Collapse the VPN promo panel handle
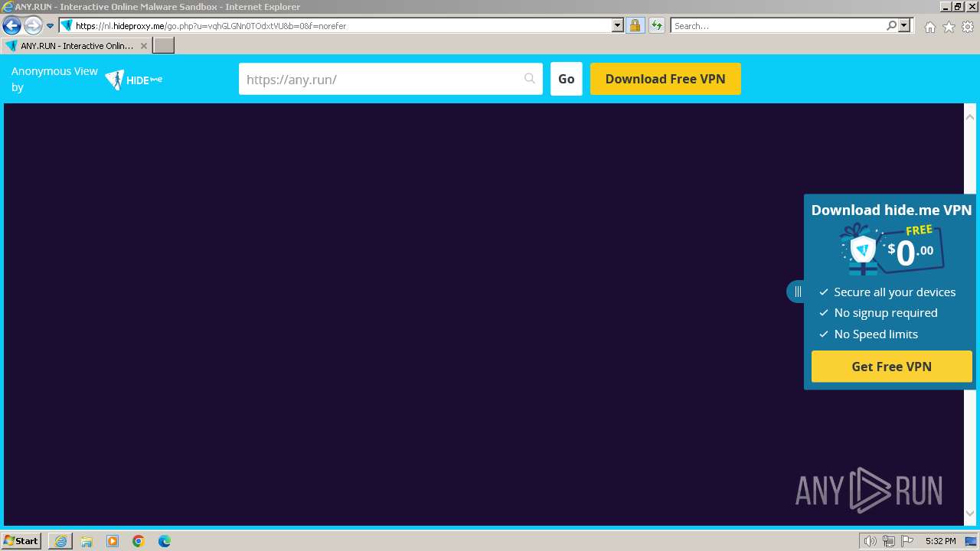 796,292
